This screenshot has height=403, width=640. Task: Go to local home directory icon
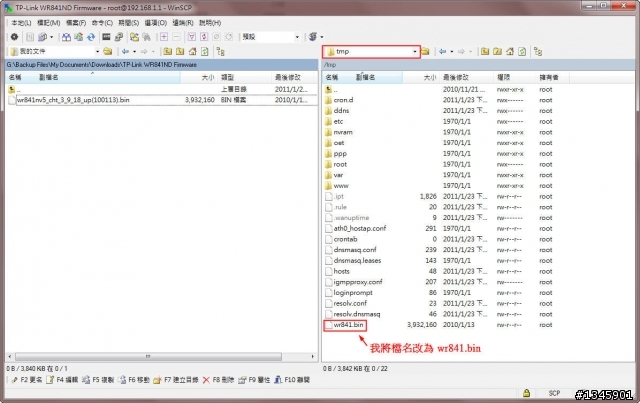coord(192,51)
